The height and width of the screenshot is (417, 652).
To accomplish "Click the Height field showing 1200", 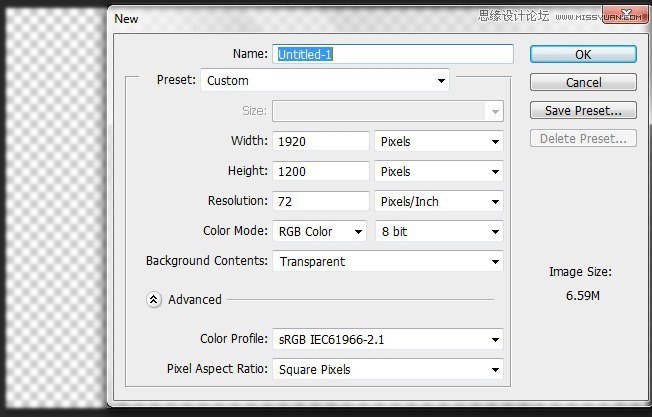I will [321, 171].
